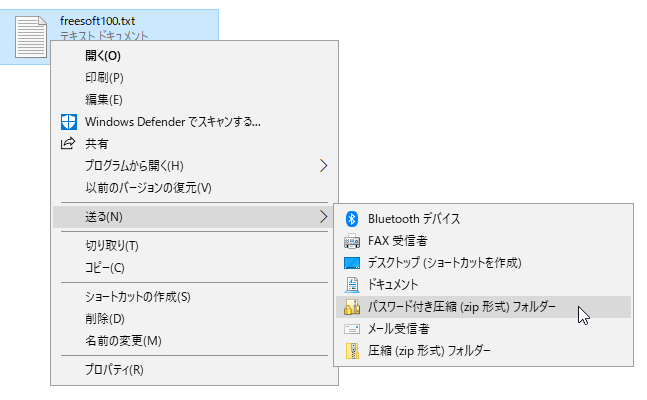Expand the 送る(N) submenu arrow

[x=324, y=217]
